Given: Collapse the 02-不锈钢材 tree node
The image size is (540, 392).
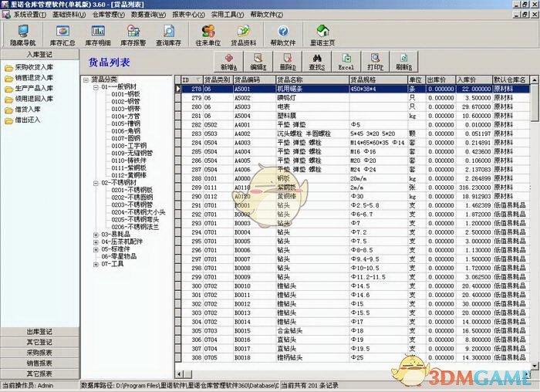Looking at the screenshot, I should coord(96,183).
